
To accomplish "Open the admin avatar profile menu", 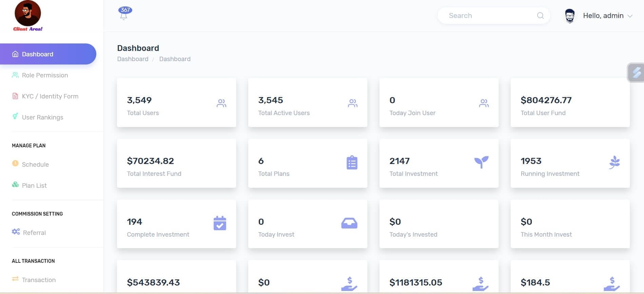I will [570, 16].
